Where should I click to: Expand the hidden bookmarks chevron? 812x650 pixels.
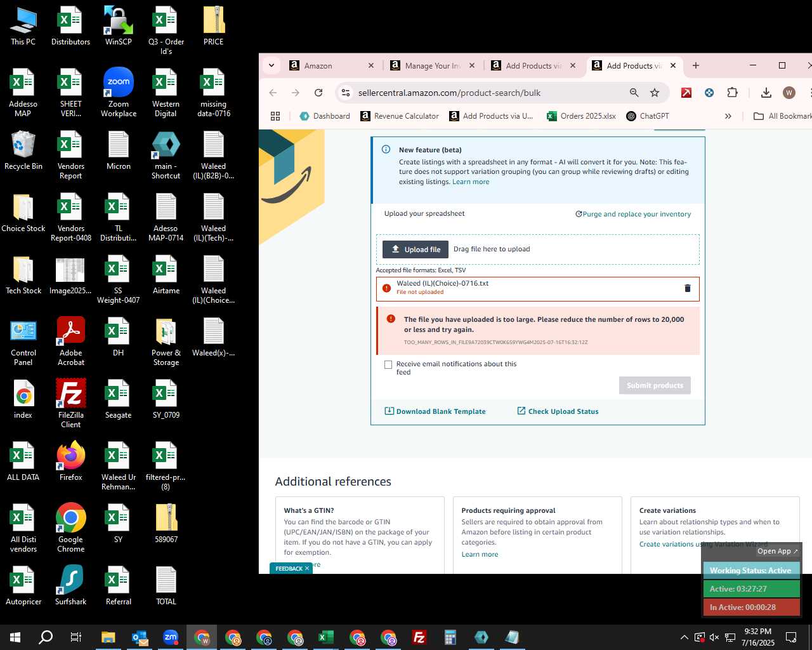tap(728, 116)
